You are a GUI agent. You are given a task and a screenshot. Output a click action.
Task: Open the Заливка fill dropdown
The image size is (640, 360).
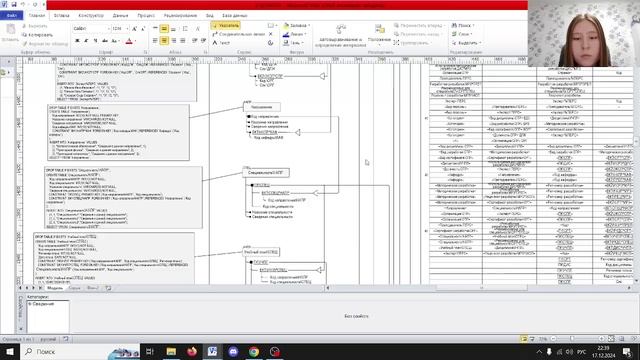[297, 25]
